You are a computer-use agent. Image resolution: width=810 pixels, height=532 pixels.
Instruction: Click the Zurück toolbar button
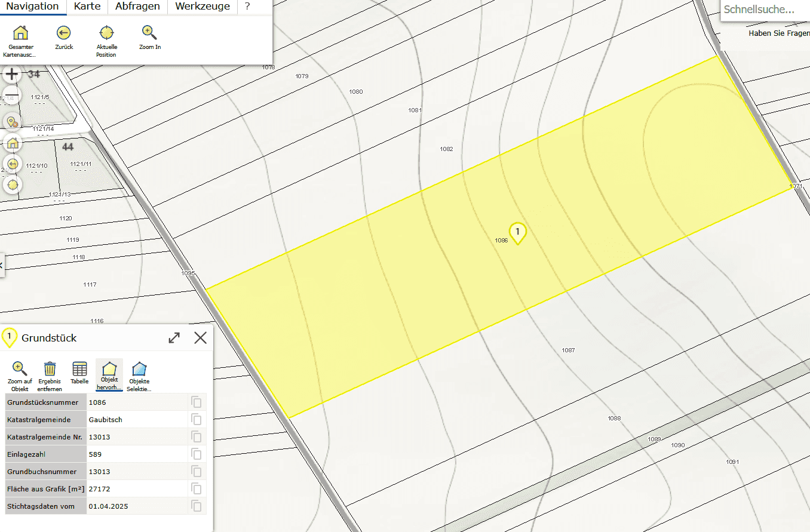tap(64, 38)
